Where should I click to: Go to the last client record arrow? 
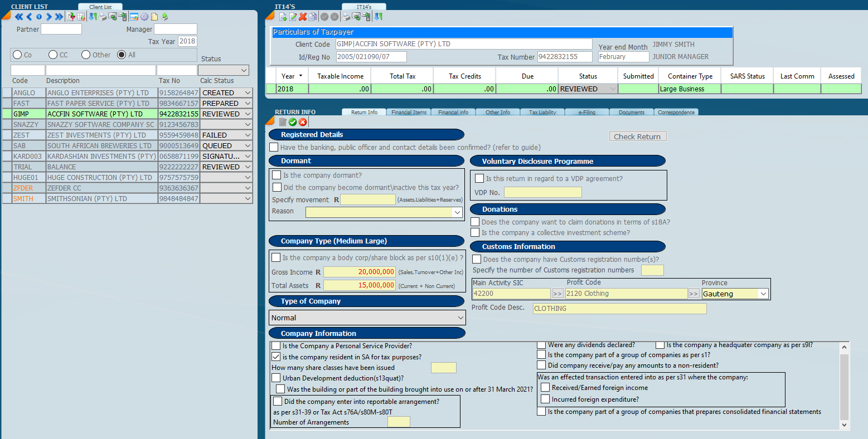point(59,17)
